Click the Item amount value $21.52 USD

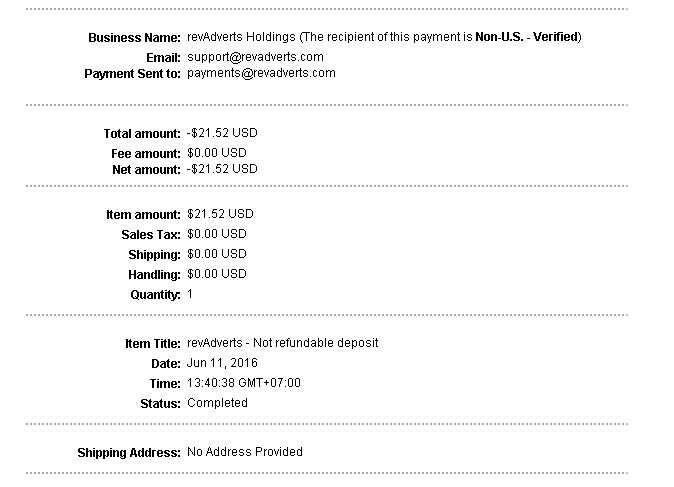click(220, 214)
